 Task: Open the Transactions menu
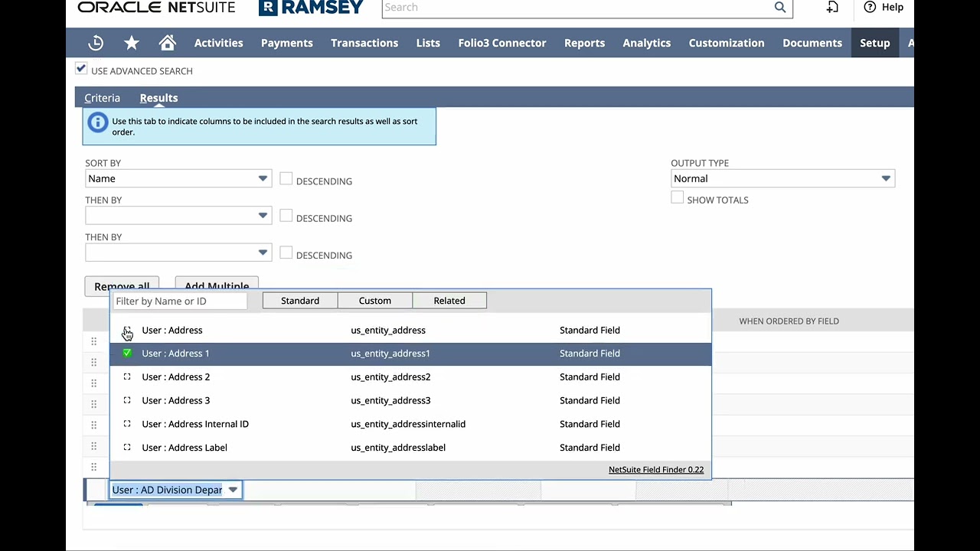tap(364, 43)
